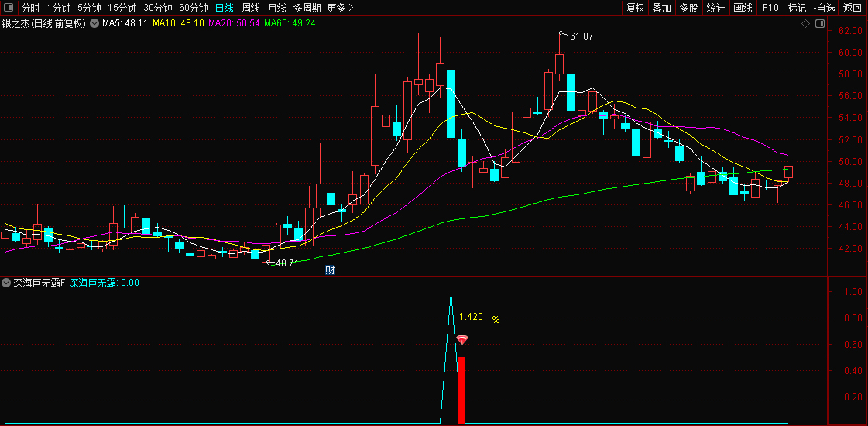This screenshot has width=868, height=426.
Task: Open 统计 statistics tool
Action: (715, 8)
